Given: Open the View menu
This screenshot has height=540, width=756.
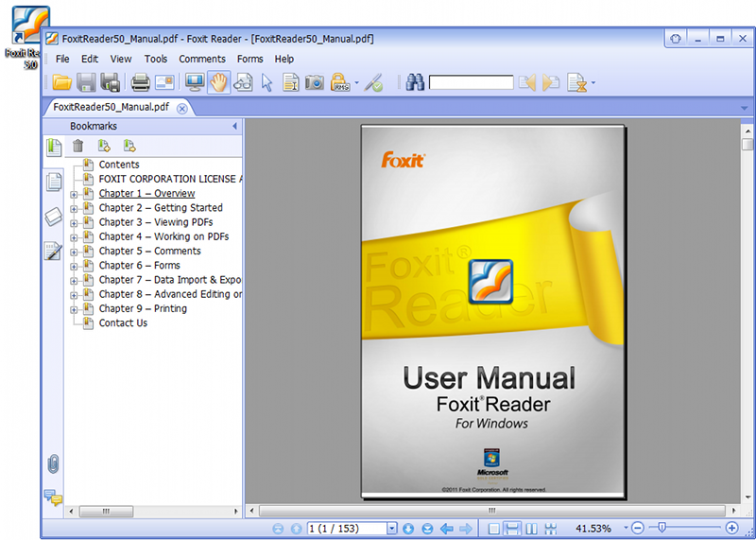Looking at the screenshot, I should [x=121, y=59].
